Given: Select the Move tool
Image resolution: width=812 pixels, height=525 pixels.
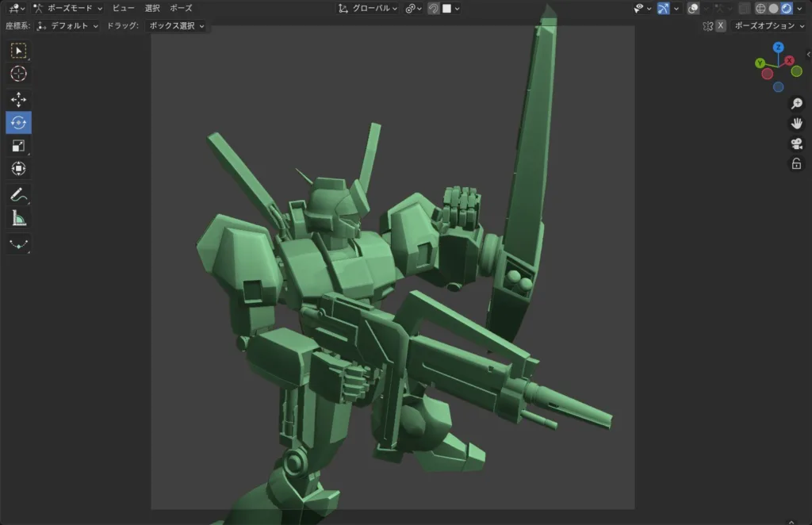Looking at the screenshot, I should [x=18, y=99].
